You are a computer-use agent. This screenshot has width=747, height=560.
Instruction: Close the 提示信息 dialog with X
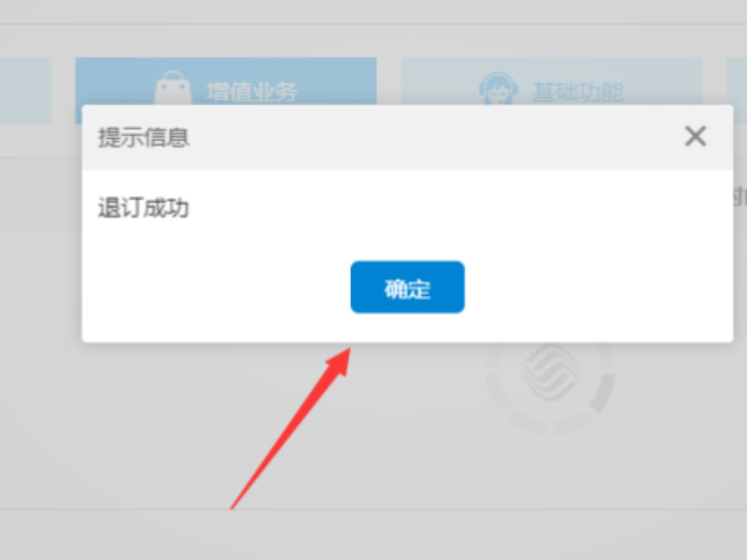click(695, 136)
